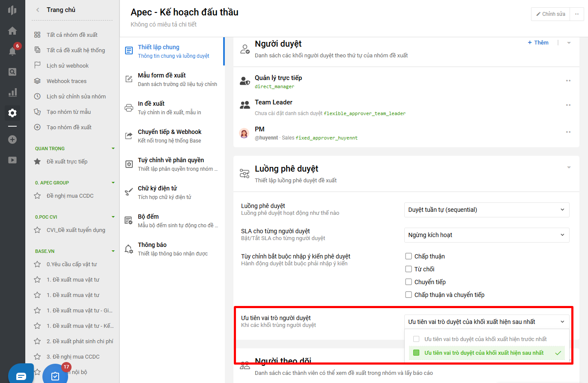Click + Thêm to add approver
This screenshot has height=383, width=588.
pyautogui.click(x=538, y=43)
